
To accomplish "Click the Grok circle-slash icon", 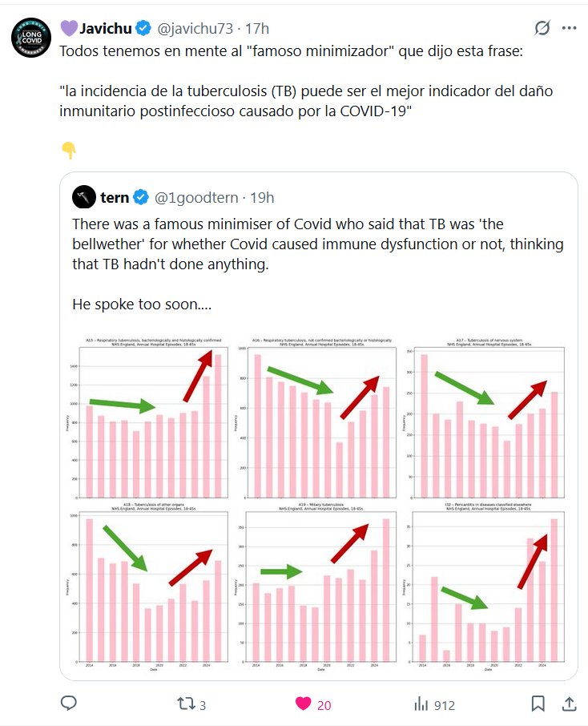I will pyautogui.click(x=542, y=28).
